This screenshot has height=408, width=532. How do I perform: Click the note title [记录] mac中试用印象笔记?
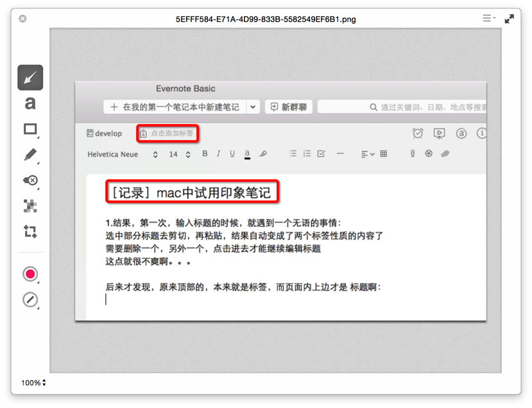[192, 192]
